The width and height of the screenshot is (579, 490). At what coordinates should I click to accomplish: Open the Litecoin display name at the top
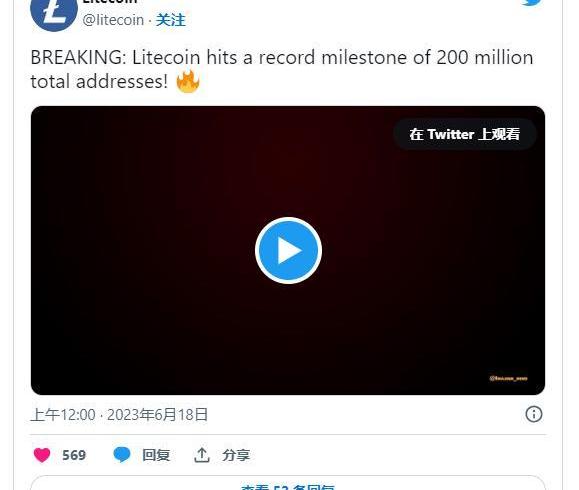pos(110,2)
